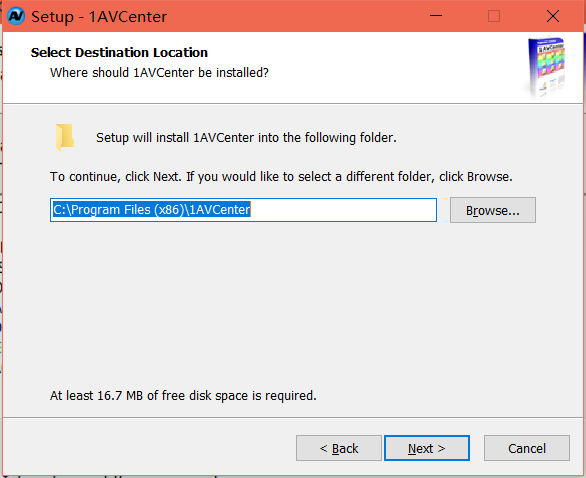Click 'Setup will install 1AVCenter' text line
The height and width of the screenshot is (478, 586).
click(x=246, y=138)
